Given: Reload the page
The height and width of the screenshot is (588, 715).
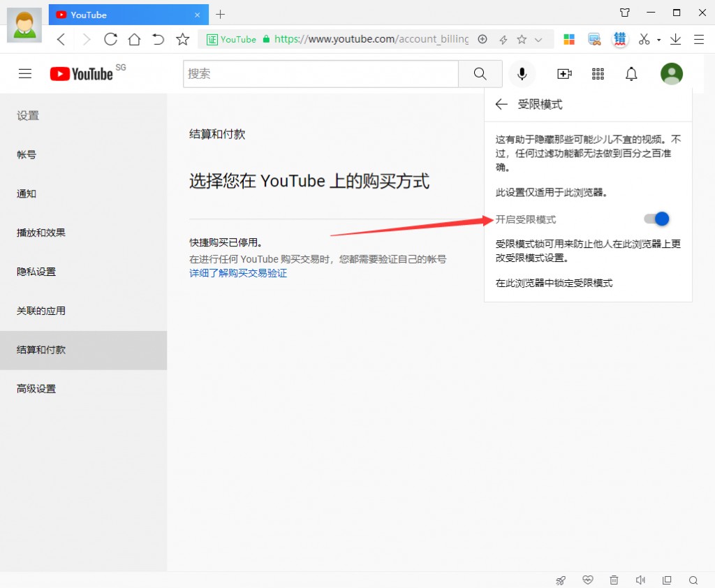Looking at the screenshot, I should [x=110, y=40].
